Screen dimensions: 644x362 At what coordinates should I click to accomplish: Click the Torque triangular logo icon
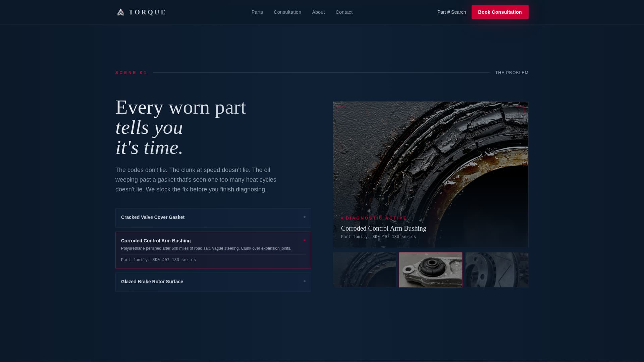(x=121, y=12)
